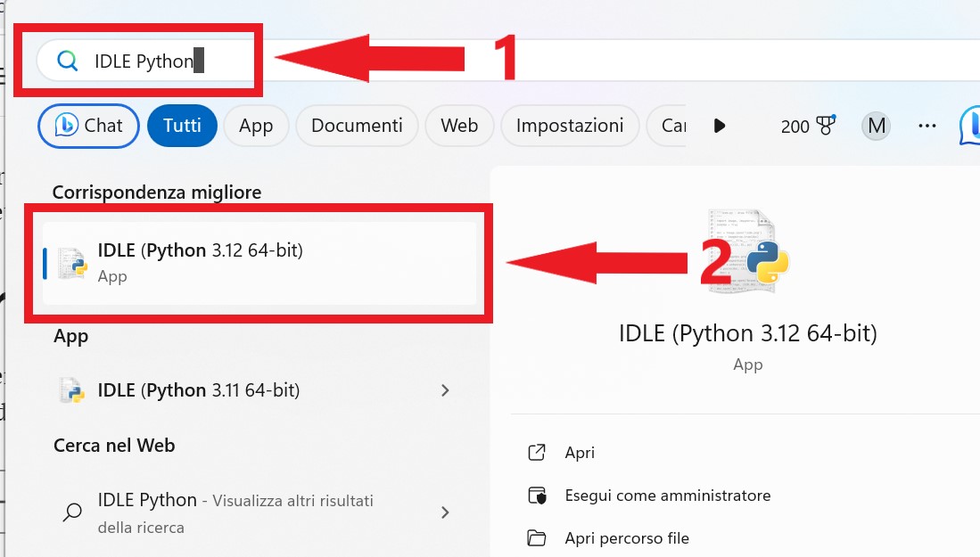Click the play triangle near the filter bar
The height and width of the screenshot is (557, 980).
coord(720,126)
